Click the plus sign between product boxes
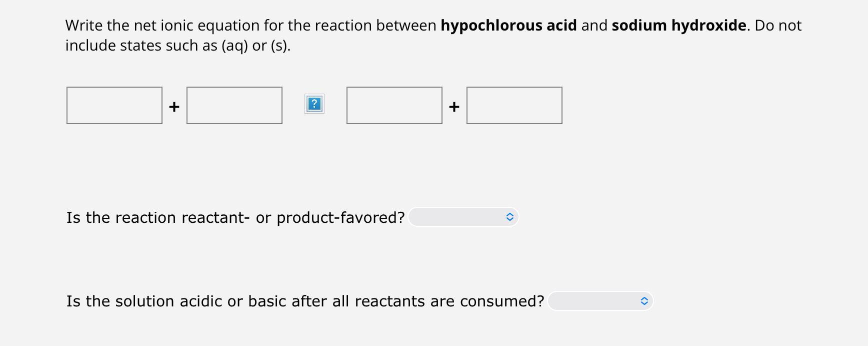Viewport: 868px width, 346px height. point(454,106)
